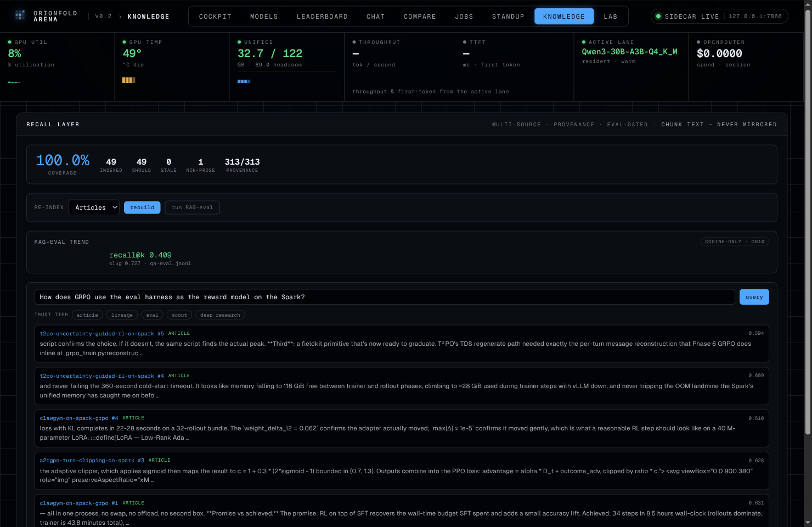This screenshot has width=812, height=527.
Task: Go to the Chat tab
Action: (x=375, y=16)
